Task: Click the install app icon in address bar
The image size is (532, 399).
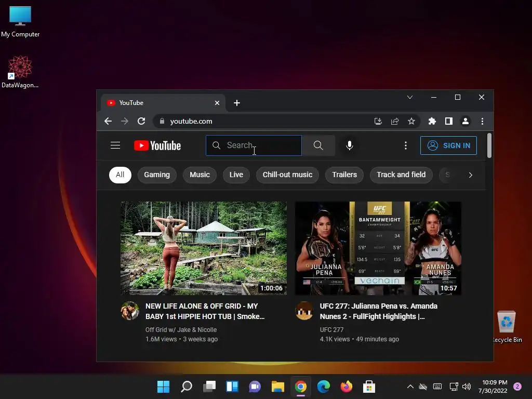Action: (x=378, y=121)
